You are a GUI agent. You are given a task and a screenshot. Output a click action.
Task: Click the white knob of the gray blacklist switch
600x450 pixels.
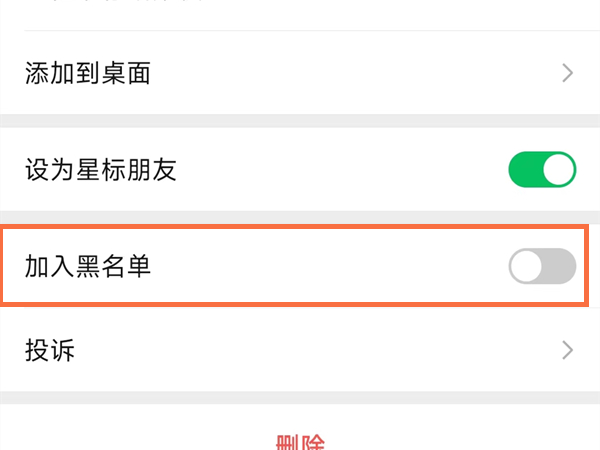click(526, 267)
